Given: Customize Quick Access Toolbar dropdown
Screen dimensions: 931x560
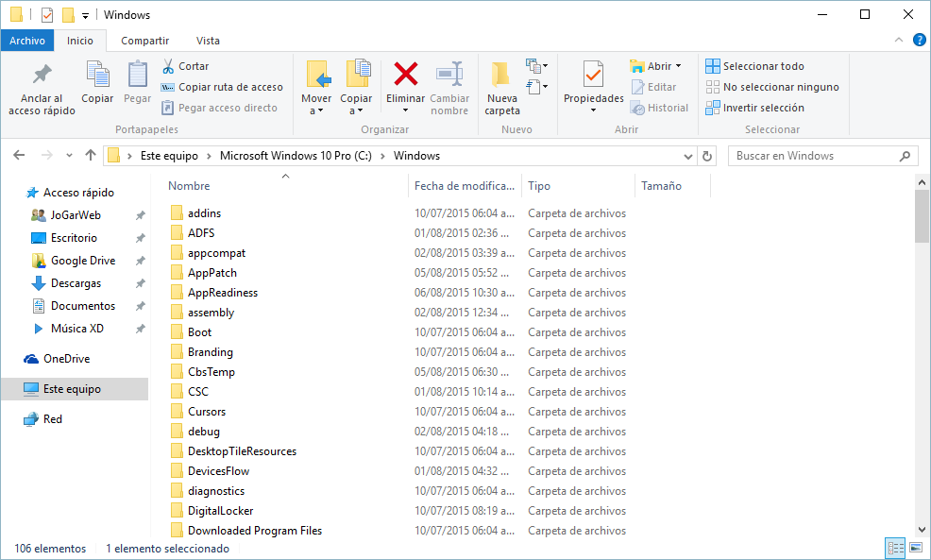Looking at the screenshot, I should (x=85, y=15).
